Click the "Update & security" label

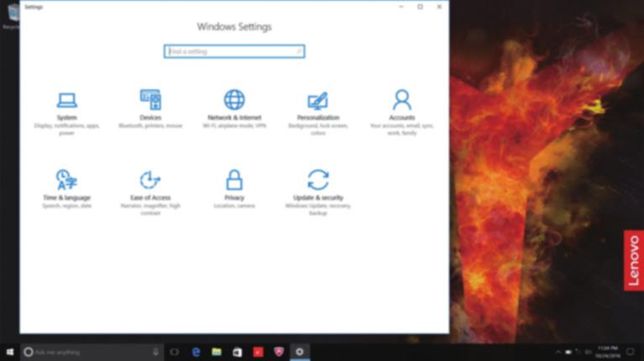[318, 197]
